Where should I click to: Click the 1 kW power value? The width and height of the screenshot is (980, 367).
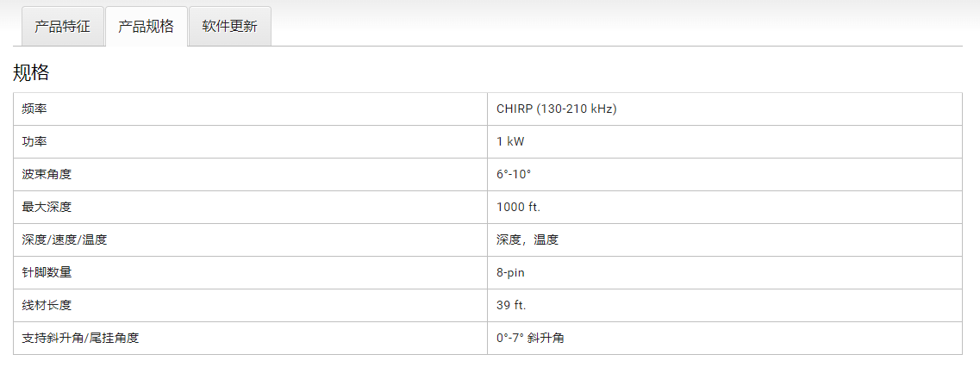tap(510, 142)
